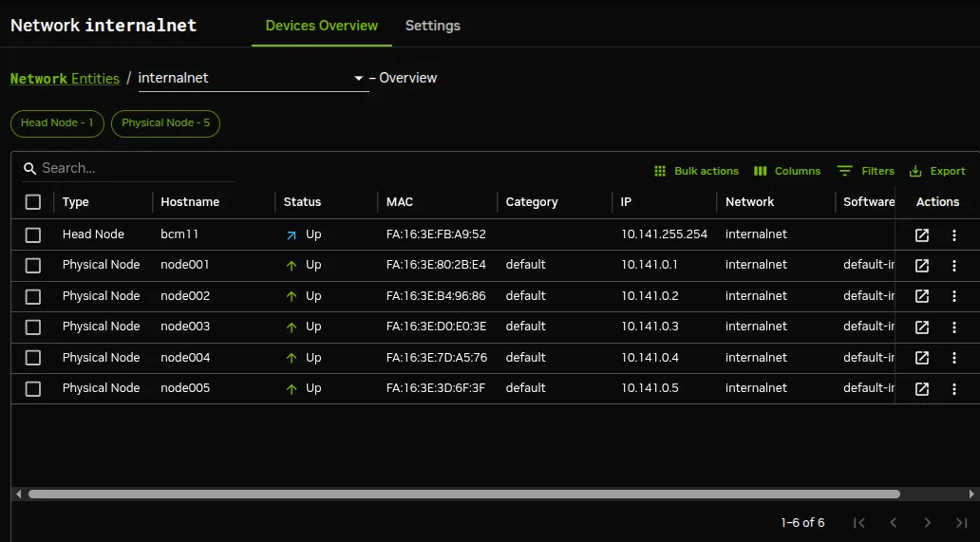
Task: Click hostname bcm11 cell
Action: coord(179,234)
